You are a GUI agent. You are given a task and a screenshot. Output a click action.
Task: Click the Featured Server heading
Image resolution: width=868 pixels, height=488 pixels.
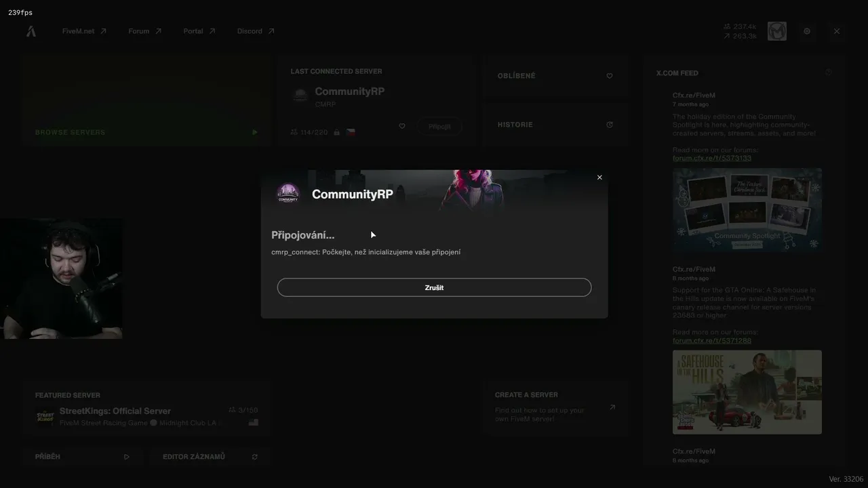68,395
